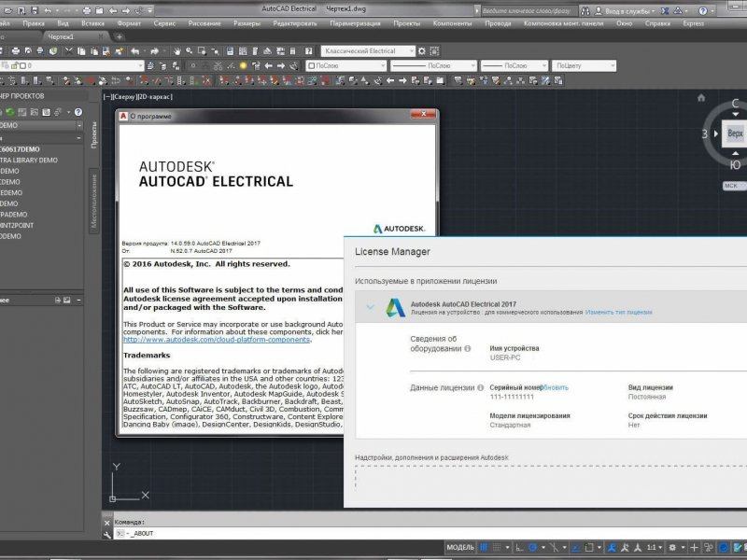Click the status bar gear workspace icon
The height and width of the screenshot is (560, 747).
[672, 548]
